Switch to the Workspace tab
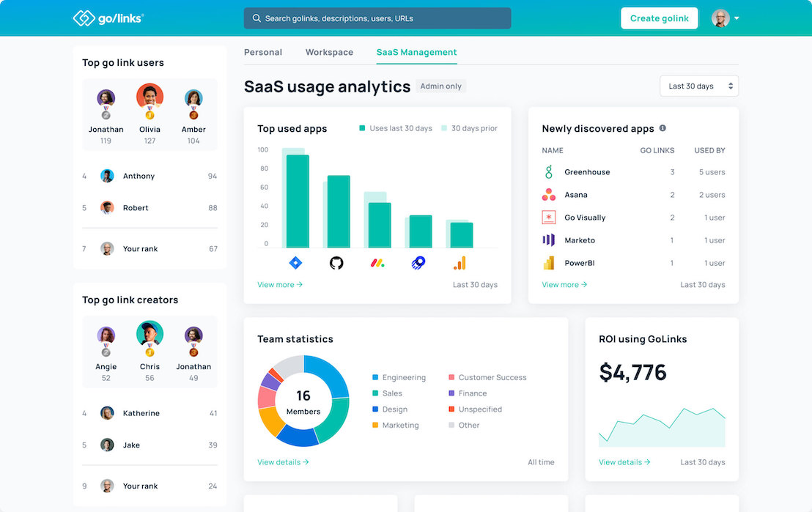 tap(329, 52)
